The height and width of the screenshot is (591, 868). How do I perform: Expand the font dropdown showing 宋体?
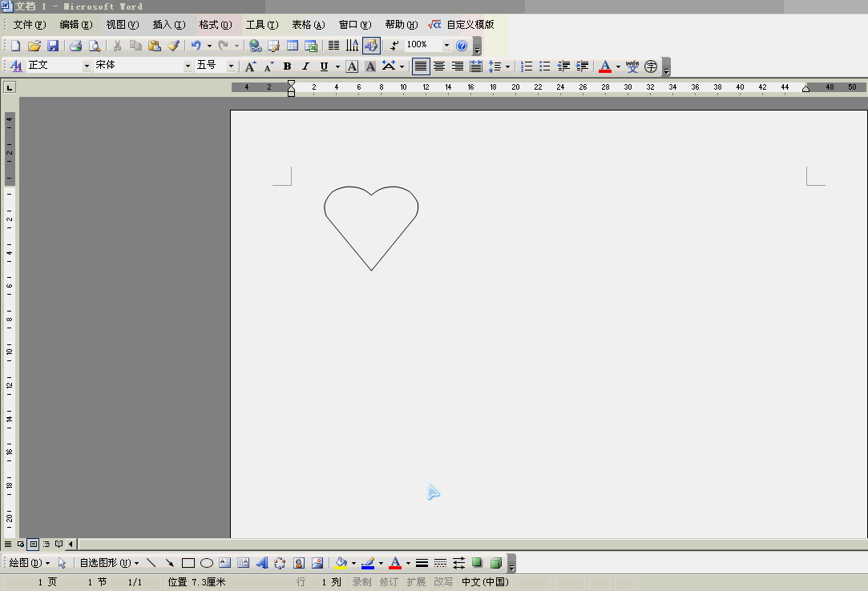click(188, 66)
